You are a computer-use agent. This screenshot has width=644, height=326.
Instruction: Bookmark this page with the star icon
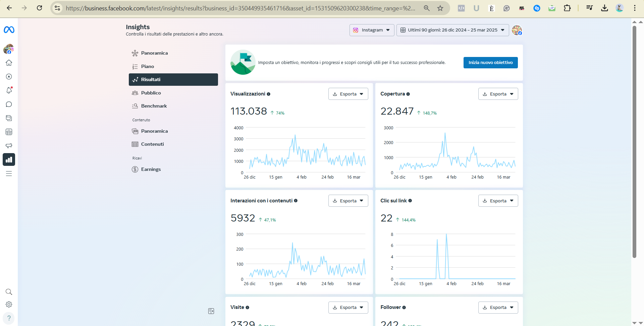[440, 8]
